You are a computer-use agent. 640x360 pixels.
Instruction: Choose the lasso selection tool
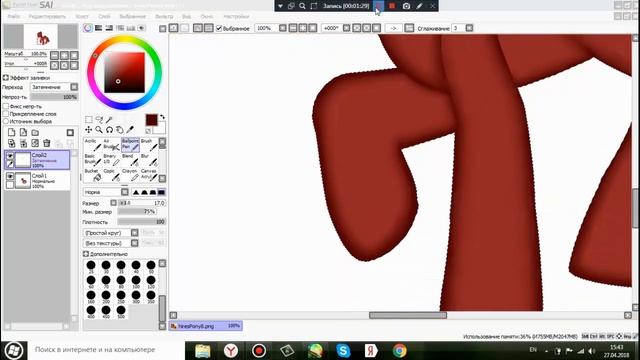[99, 120]
